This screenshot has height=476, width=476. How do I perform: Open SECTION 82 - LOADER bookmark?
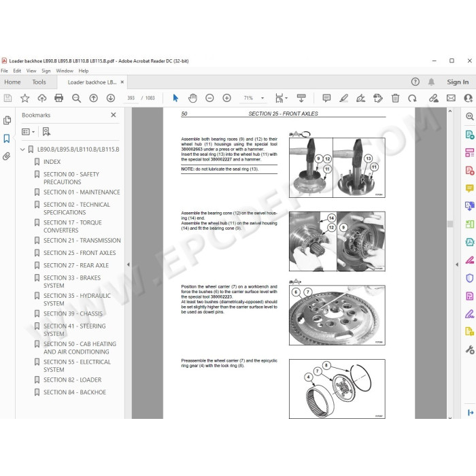pyautogui.click(x=72, y=379)
